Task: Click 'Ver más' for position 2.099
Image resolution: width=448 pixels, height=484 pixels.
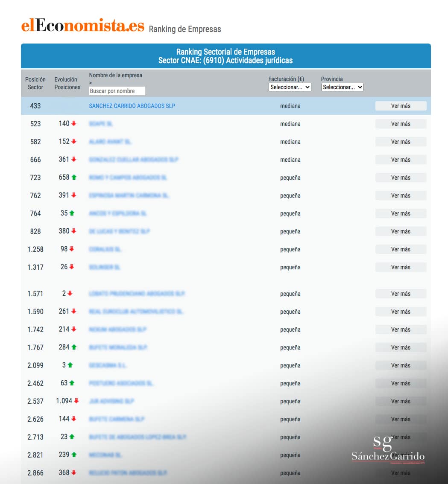Action: 401,365
